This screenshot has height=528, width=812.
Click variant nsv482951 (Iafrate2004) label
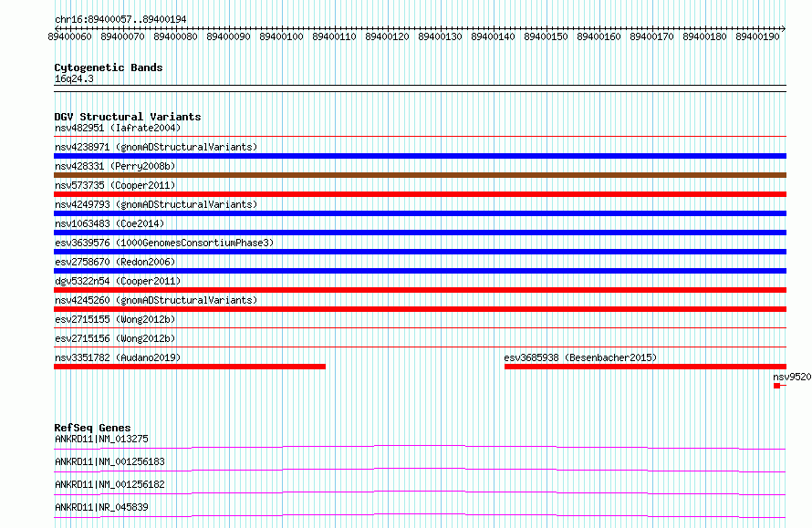coord(118,128)
